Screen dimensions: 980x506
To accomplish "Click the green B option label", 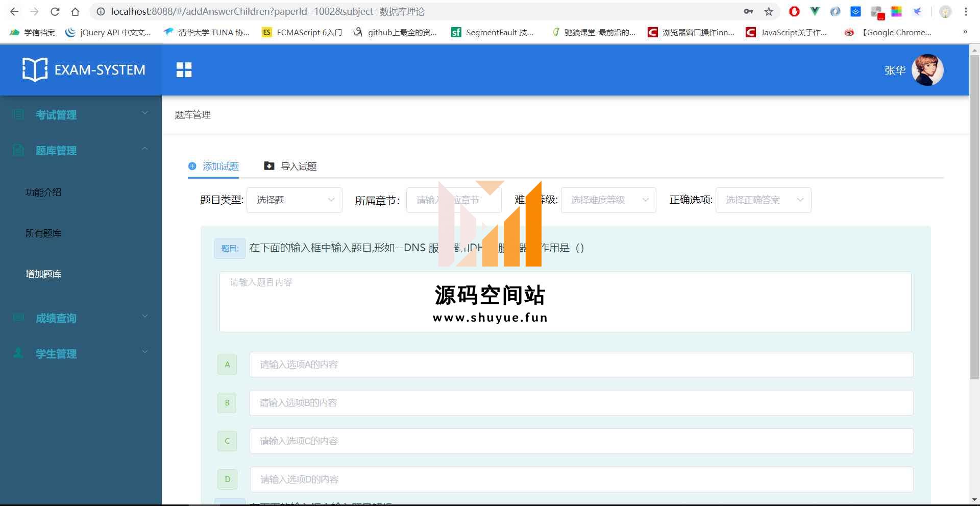I will click(227, 403).
